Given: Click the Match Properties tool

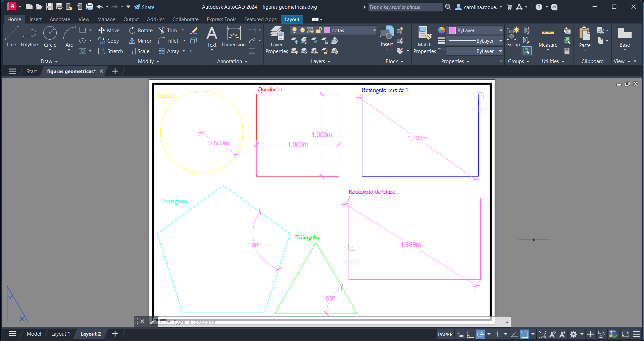Looking at the screenshot, I should pos(425,40).
